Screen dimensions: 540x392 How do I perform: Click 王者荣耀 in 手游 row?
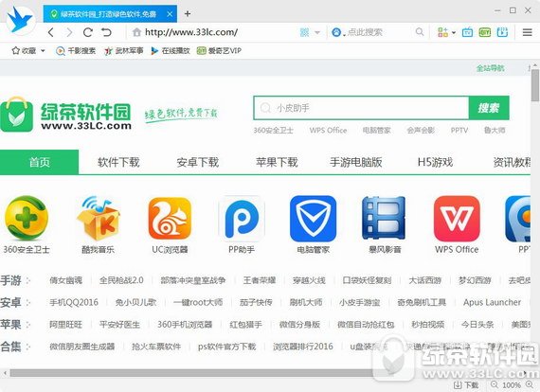click(260, 280)
